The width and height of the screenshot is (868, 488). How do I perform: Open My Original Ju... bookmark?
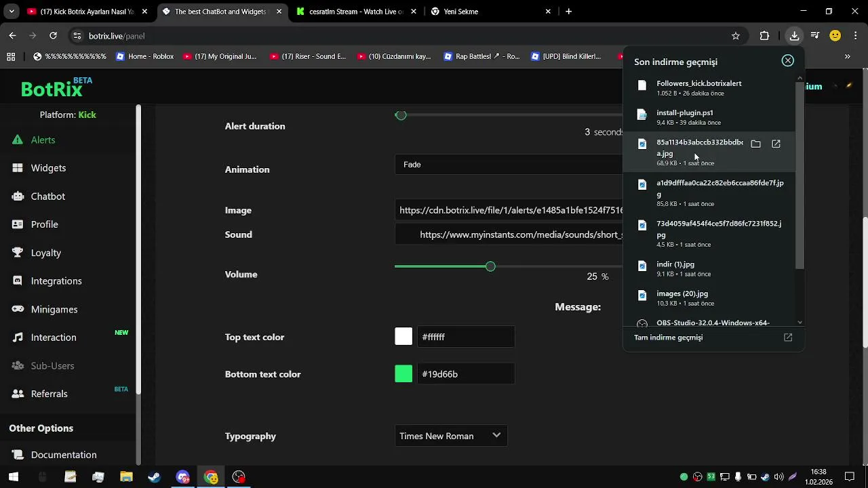(220, 57)
